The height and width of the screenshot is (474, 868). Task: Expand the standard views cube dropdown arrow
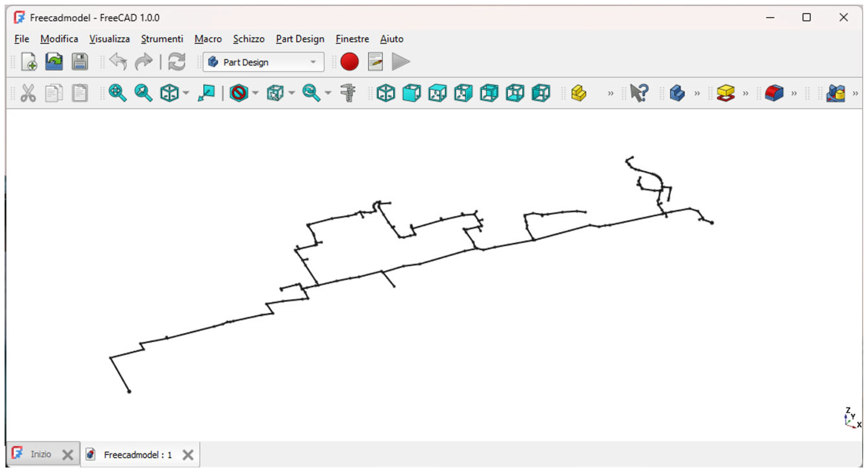pyautogui.click(x=186, y=93)
